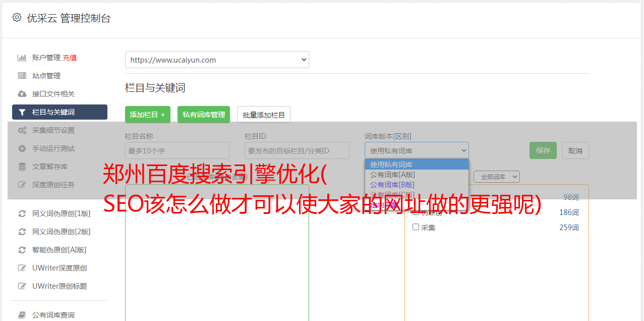Click the 186词 count link
This screenshot has height=321, width=644.
click(569, 212)
